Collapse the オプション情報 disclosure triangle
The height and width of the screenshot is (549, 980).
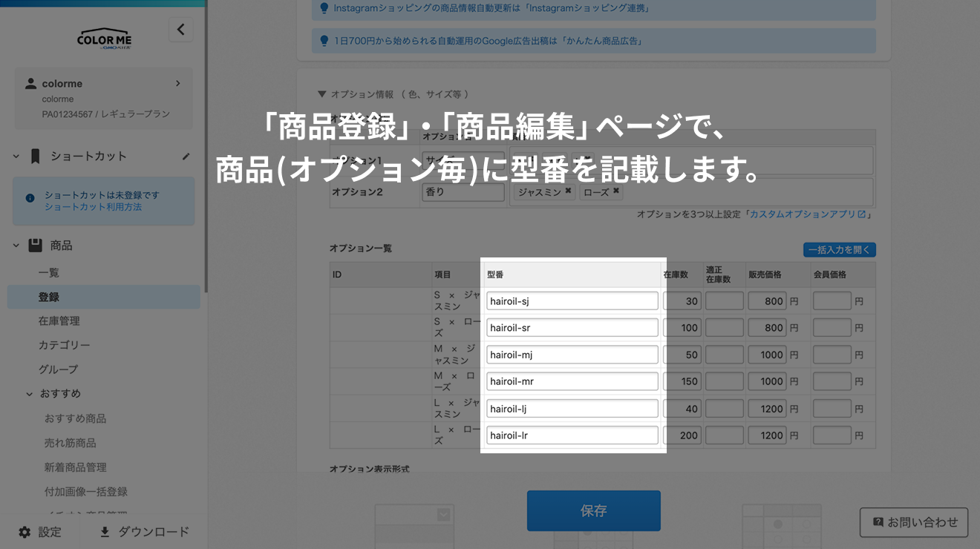coord(321,94)
